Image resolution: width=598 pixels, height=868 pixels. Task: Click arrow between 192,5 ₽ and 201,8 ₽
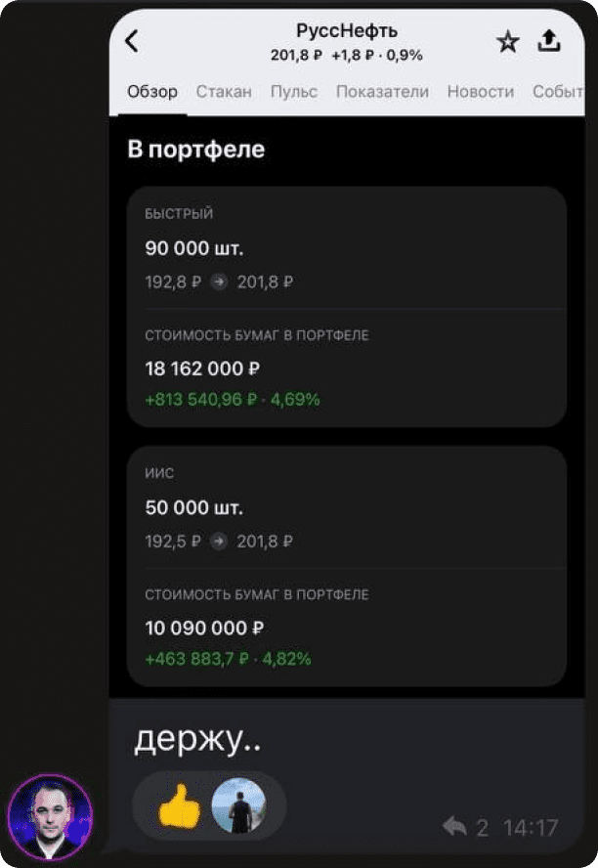click(220, 542)
